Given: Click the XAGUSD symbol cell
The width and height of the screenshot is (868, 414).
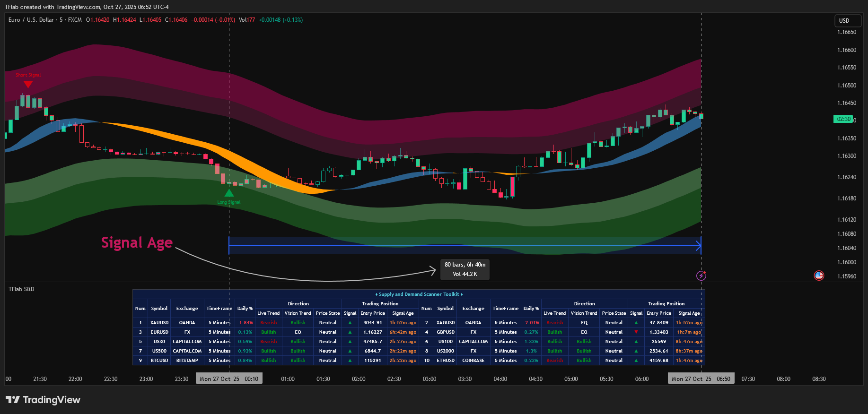Looking at the screenshot, I should point(446,323).
